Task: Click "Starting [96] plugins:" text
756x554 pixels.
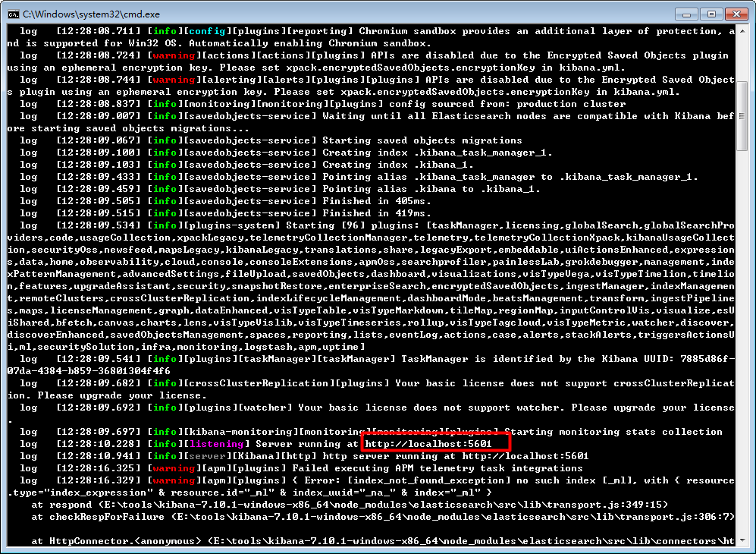Action: (353, 225)
